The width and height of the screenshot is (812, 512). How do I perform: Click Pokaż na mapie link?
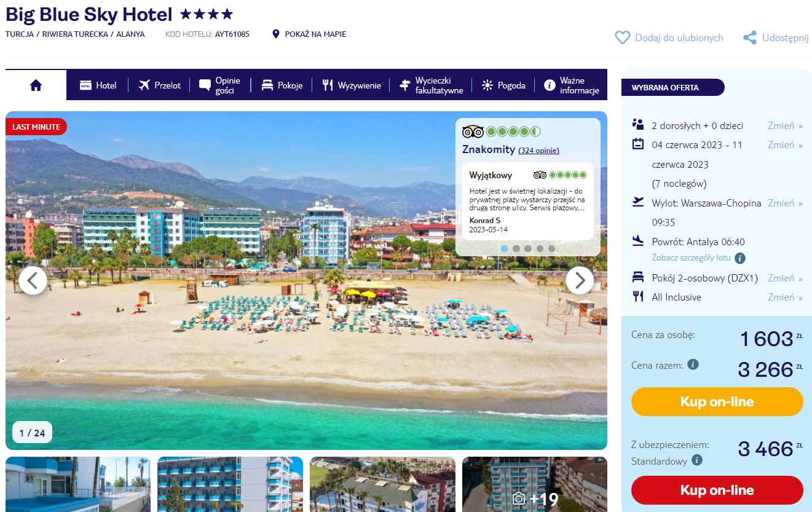tap(315, 34)
